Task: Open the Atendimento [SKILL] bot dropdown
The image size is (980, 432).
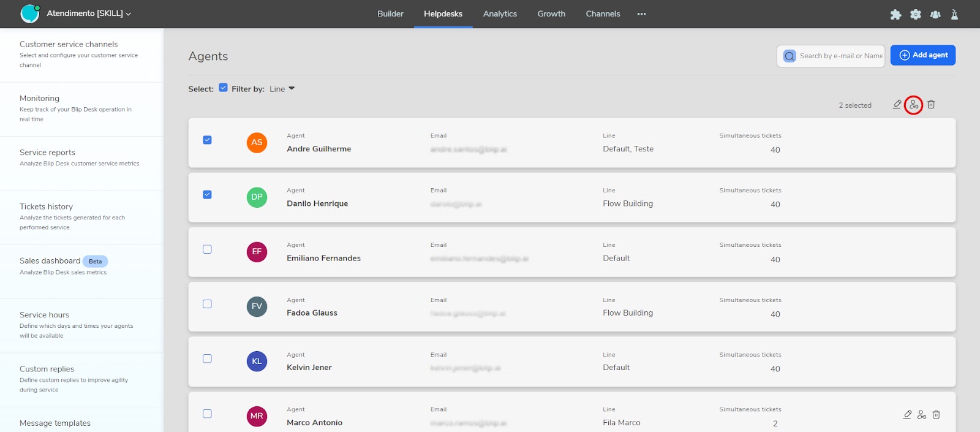Action: 89,13
